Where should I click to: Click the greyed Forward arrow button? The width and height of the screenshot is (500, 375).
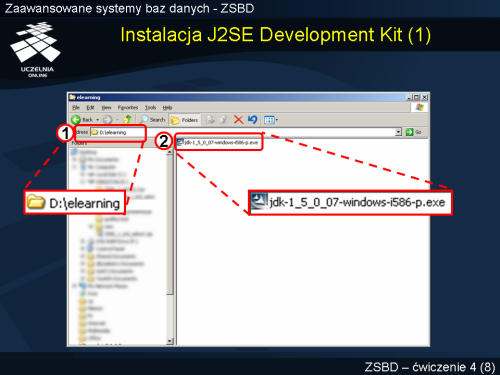pyautogui.click(x=107, y=119)
